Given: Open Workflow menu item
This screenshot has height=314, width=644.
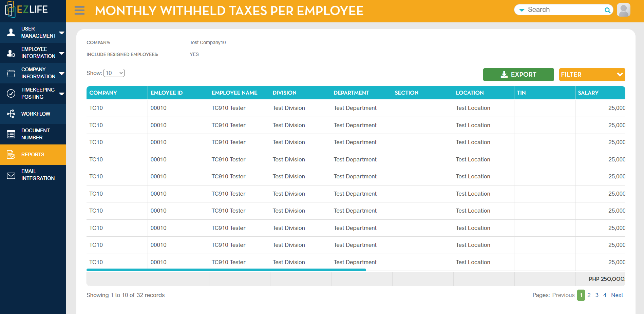Looking at the screenshot, I should coord(33,114).
